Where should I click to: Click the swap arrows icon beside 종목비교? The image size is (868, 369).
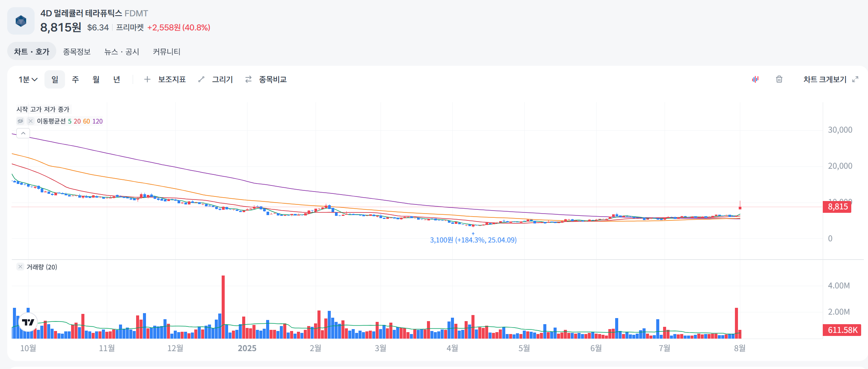click(x=248, y=79)
